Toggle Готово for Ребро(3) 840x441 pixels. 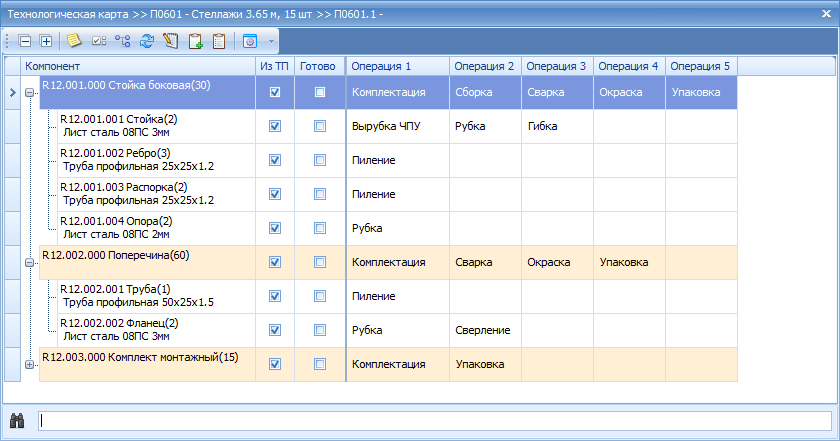pyautogui.click(x=320, y=160)
